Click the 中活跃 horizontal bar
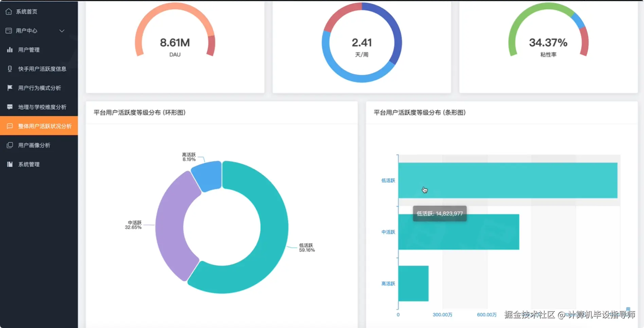 pyautogui.click(x=459, y=232)
